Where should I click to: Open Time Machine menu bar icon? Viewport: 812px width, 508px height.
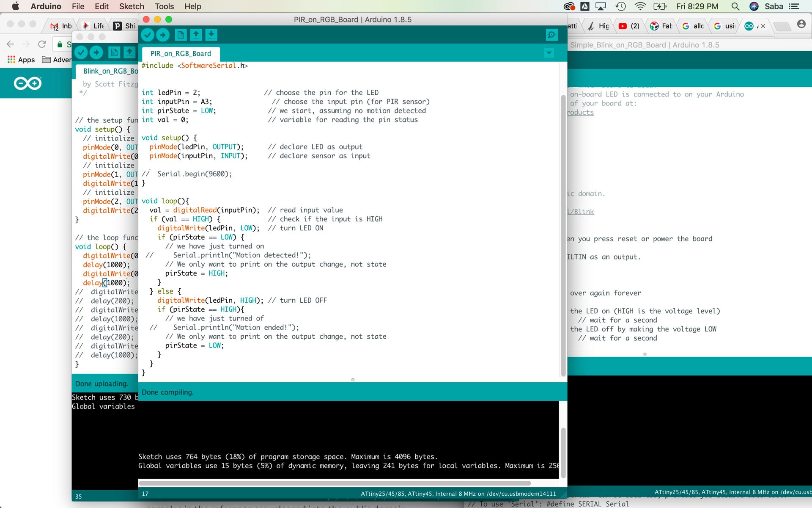(621, 6)
